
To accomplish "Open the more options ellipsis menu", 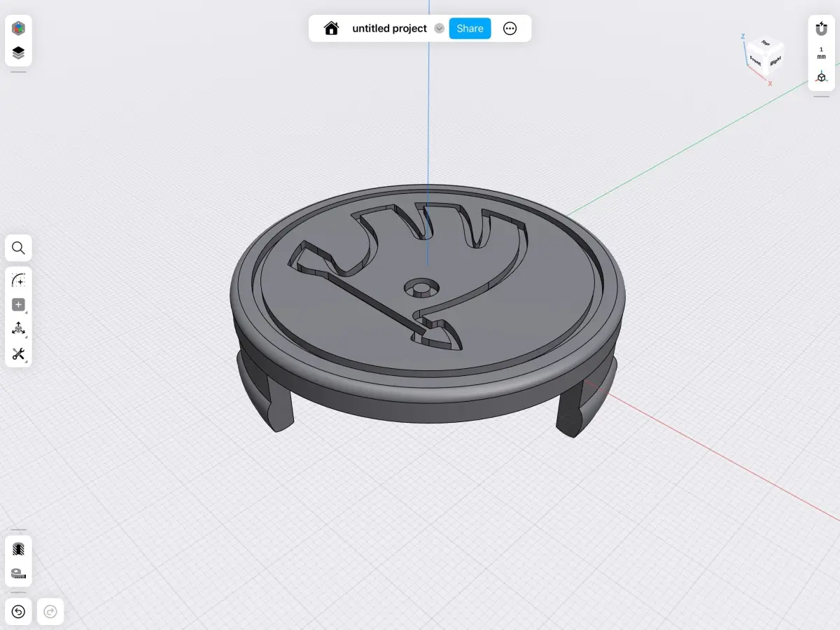I will pyautogui.click(x=510, y=29).
